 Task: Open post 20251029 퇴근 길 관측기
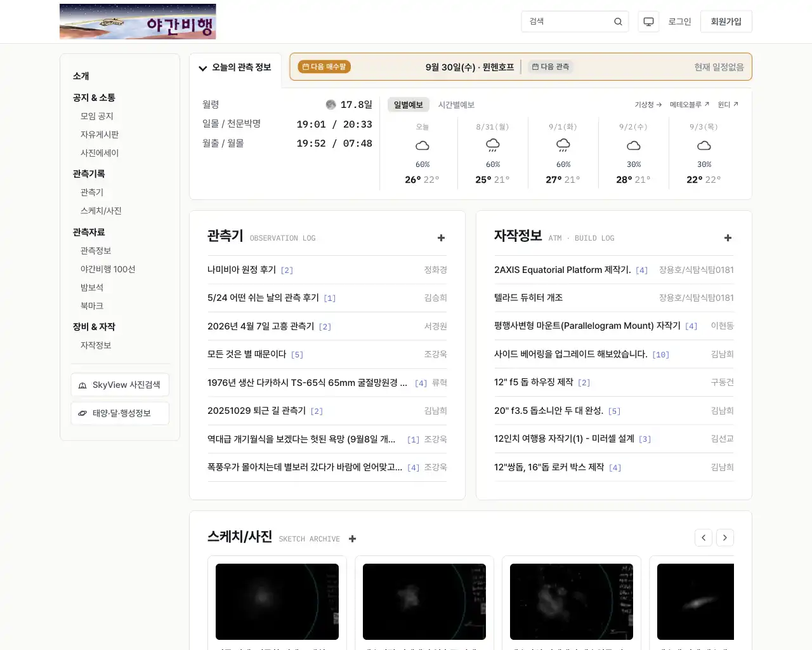[x=257, y=411]
